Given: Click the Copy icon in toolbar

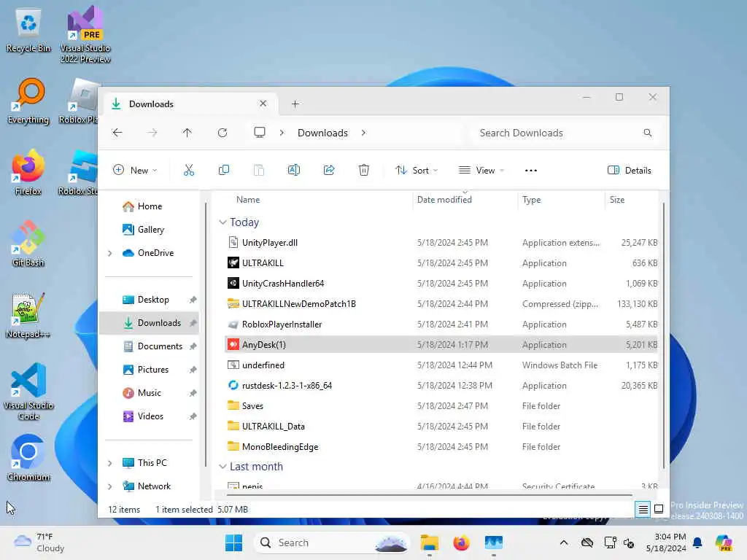Looking at the screenshot, I should pos(223,170).
